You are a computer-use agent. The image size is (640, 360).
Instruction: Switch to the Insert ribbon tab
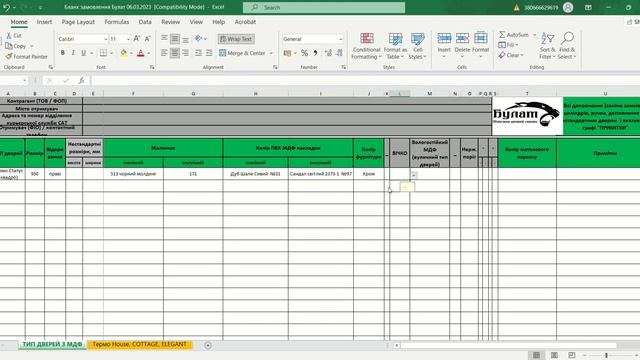coord(44,22)
